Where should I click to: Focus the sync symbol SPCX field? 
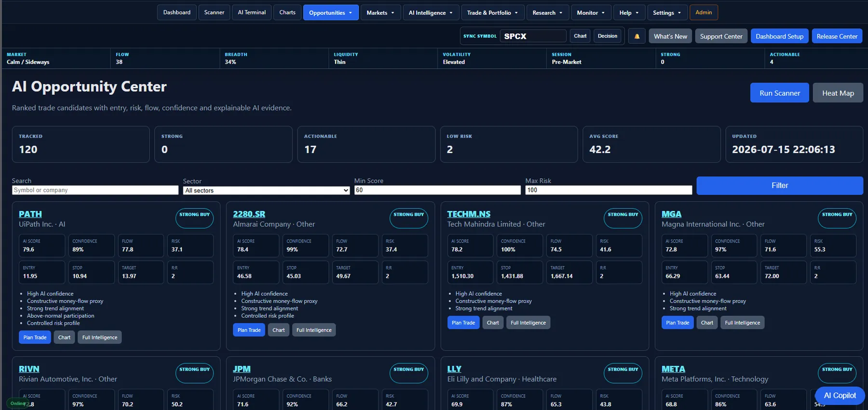[x=533, y=36]
